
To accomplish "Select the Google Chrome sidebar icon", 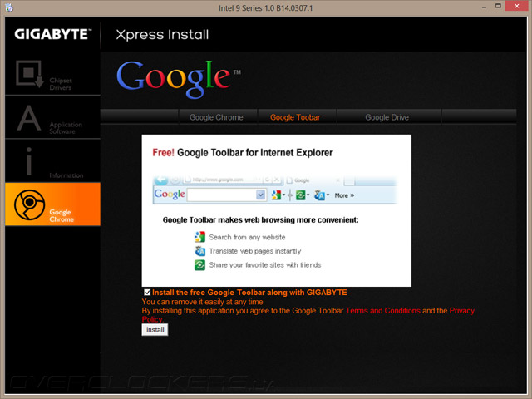I will tap(30, 204).
